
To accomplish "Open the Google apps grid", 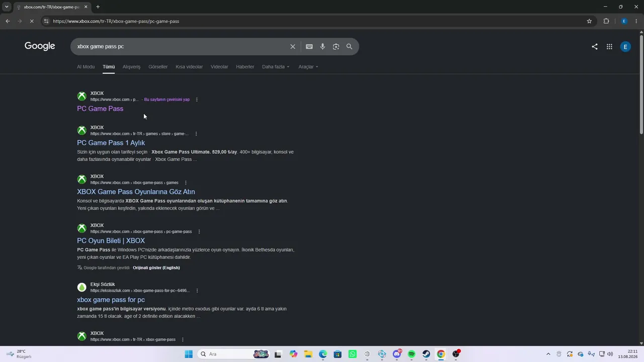I will [609, 46].
